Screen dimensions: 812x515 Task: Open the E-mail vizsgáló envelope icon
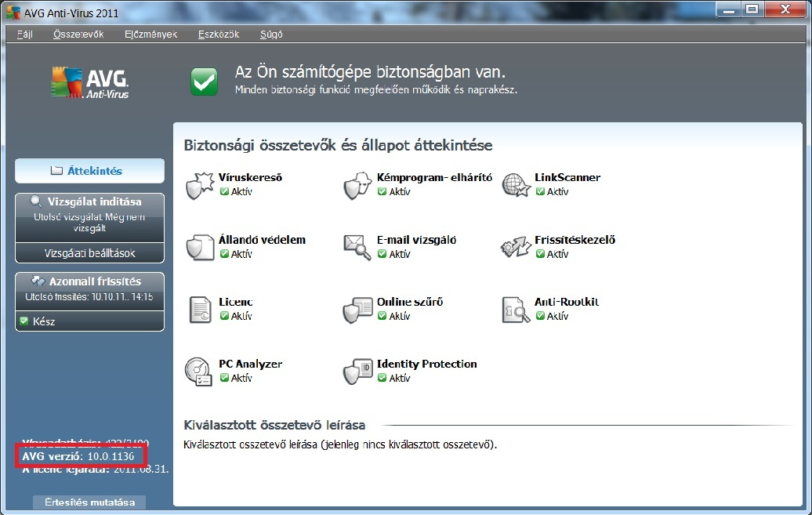pyautogui.click(x=357, y=248)
